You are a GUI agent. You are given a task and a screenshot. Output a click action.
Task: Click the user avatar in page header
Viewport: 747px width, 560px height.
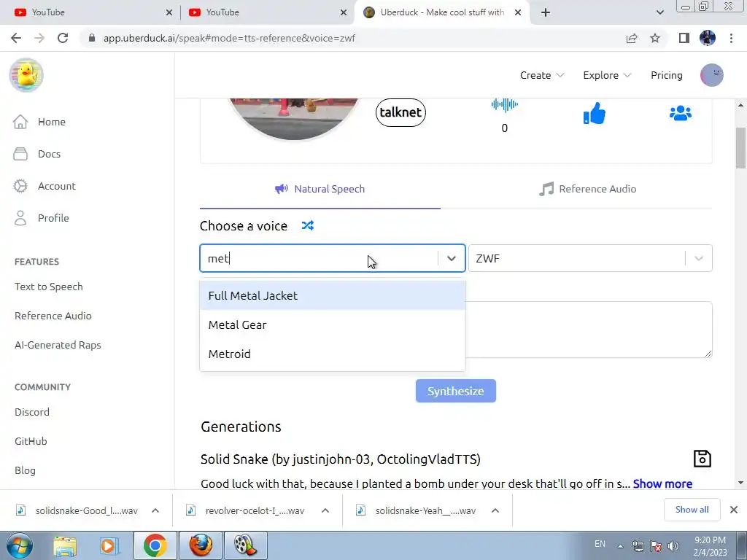click(x=712, y=75)
